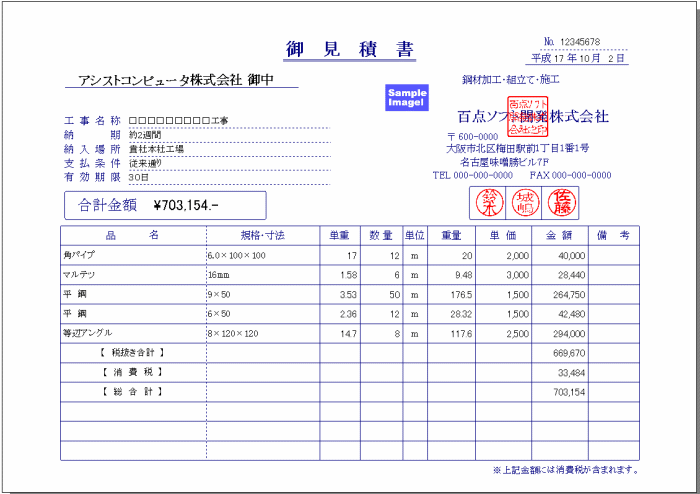Select the item name 角パイプ
The width and height of the screenshot is (700, 494).
(79, 255)
